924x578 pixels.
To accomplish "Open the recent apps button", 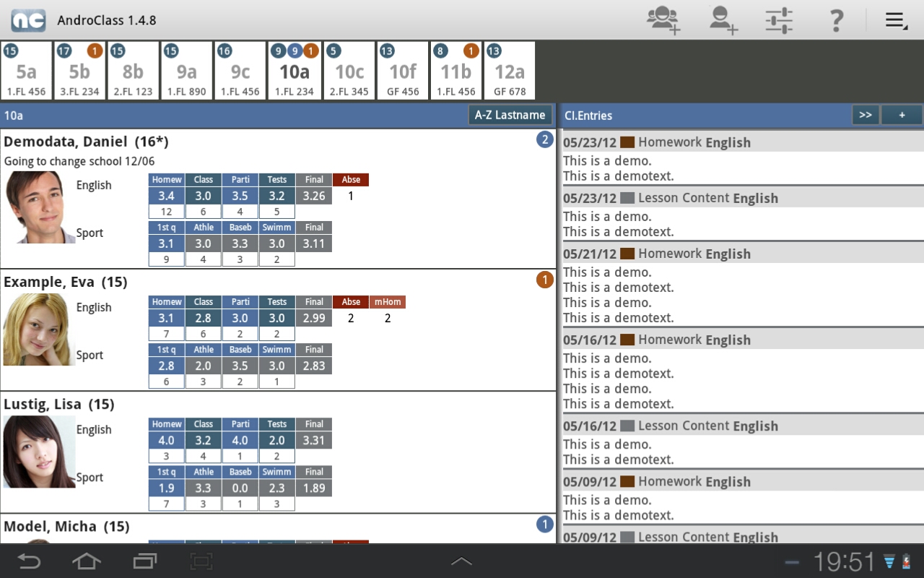I will pos(144,561).
